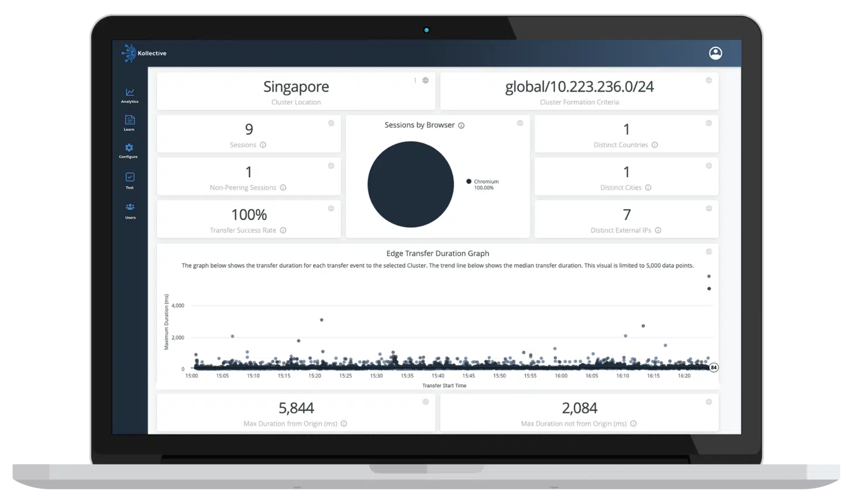Open the Analytics section in the sidebar
Viewport: 855px width, 504px height.
pos(129,96)
